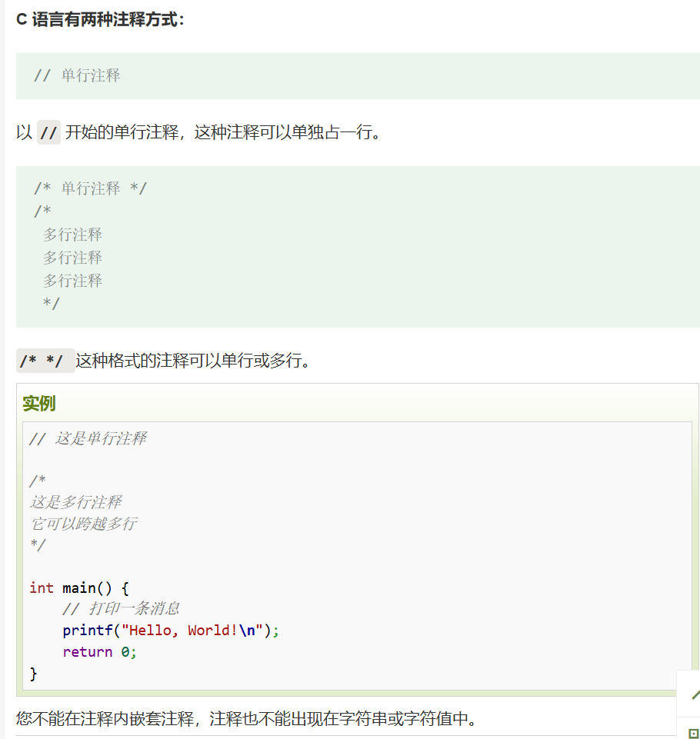The height and width of the screenshot is (739, 700).
Task: Click the heading "C 语言有两种注释方式"
Action: [100, 19]
